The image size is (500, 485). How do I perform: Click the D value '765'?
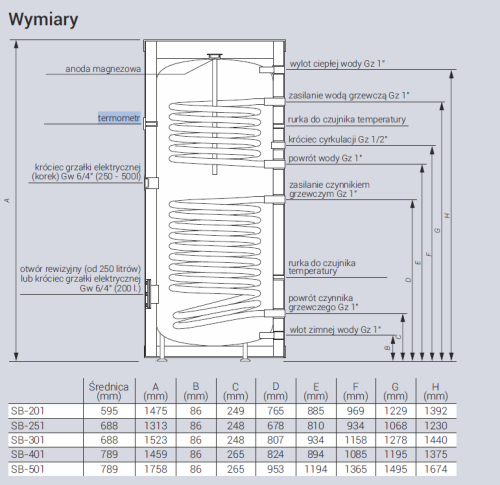click(276, 411)
